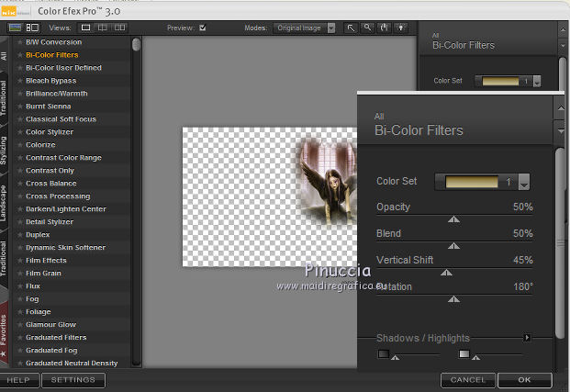Image resolution: width=570 pixels, height=392 pixels.
Task: Open Color Set dropdown in small panel
Action: [x=537, y=81]
